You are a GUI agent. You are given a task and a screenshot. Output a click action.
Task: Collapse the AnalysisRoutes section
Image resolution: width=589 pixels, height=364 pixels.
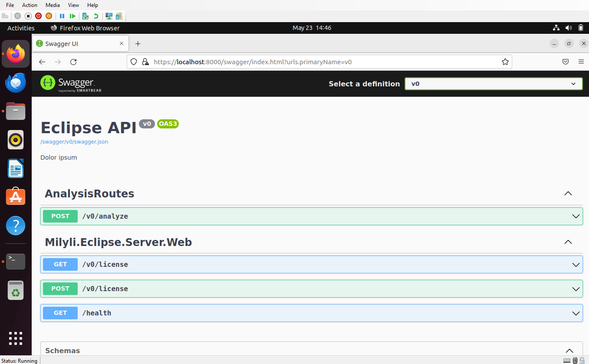(x=568, y=193)
